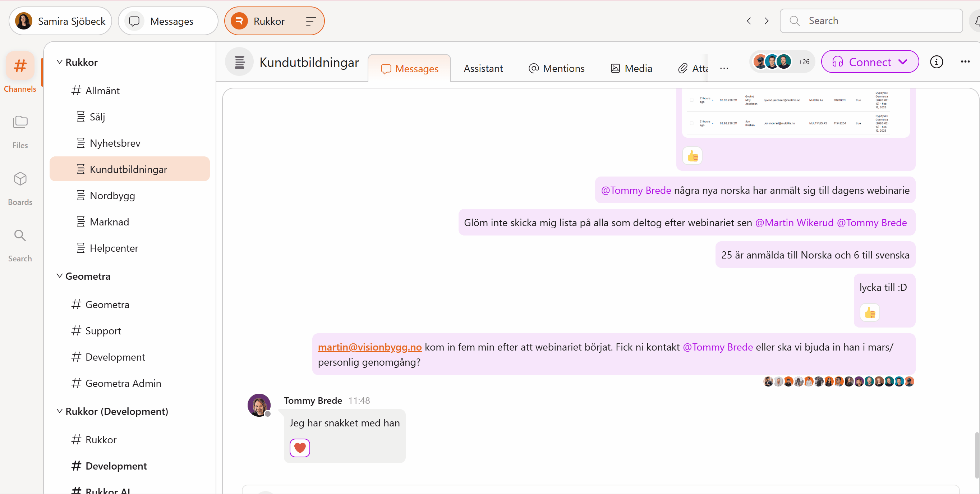The image size is (980, 494).
Task: Go back with the left arrow
Action: [x=749, y=21]
